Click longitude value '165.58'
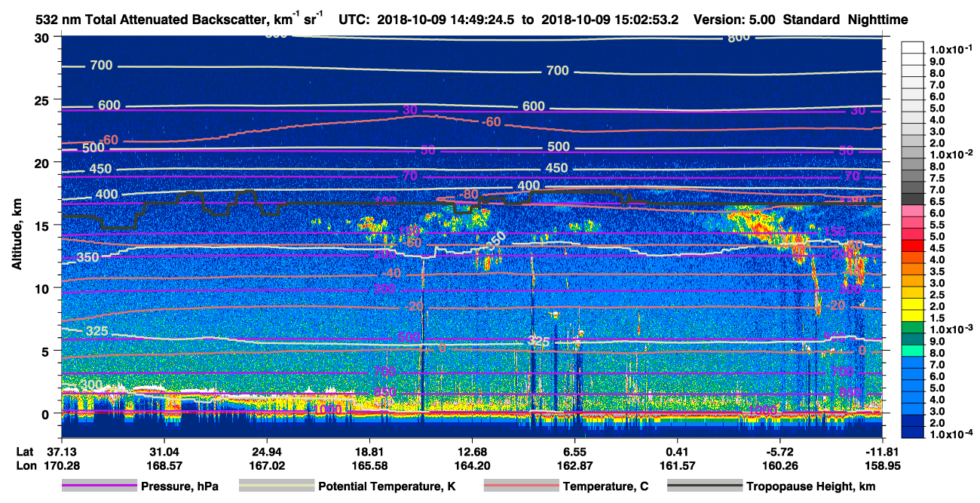Screen dimensions: 980x503 tap(369, 465)
